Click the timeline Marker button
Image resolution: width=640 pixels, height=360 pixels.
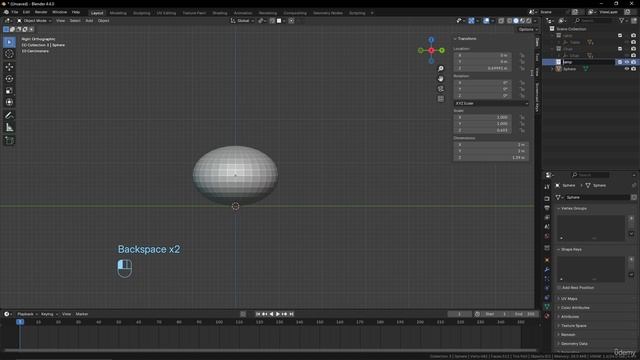coord(82,314)
